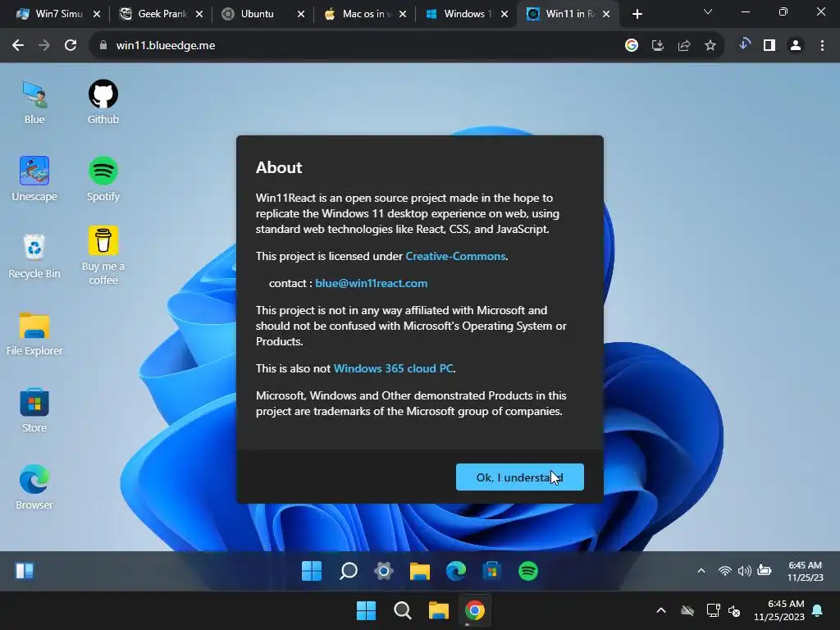
Task: Expand the tab search dropdown chevron
Action: pyautogui.click(x=708, y=11)
